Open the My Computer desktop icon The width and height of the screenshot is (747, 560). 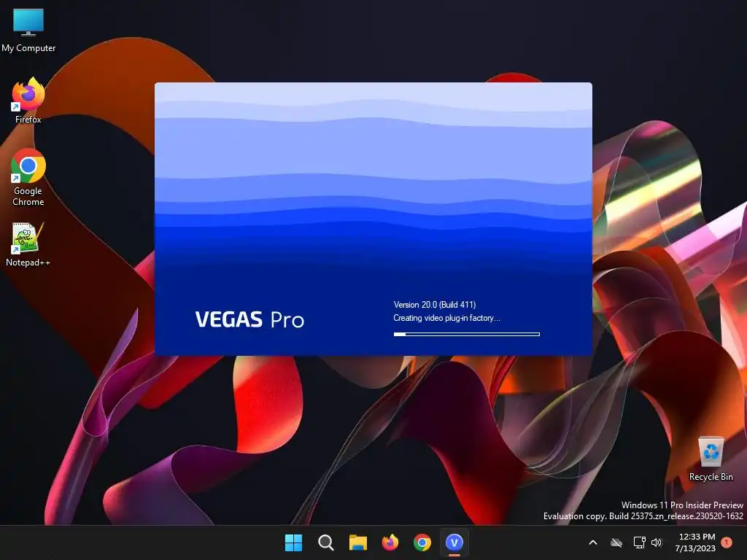click(28, 29)
